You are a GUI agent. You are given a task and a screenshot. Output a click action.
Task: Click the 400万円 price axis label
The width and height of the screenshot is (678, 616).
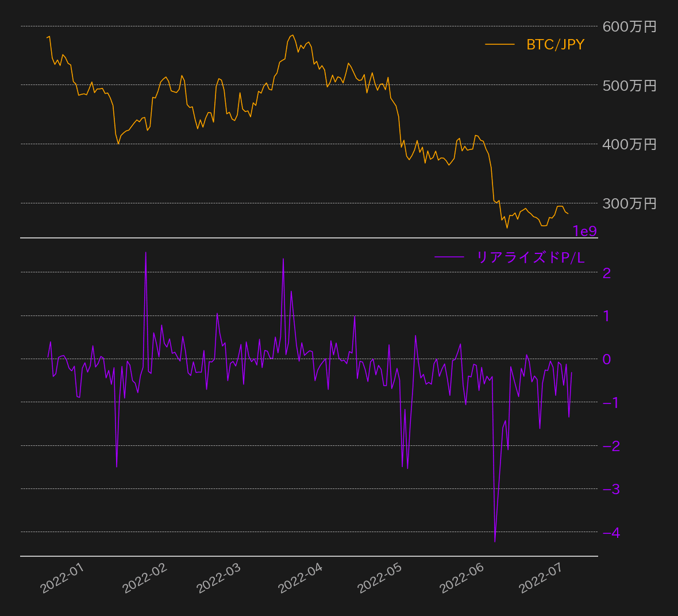[x=629, y=144]
